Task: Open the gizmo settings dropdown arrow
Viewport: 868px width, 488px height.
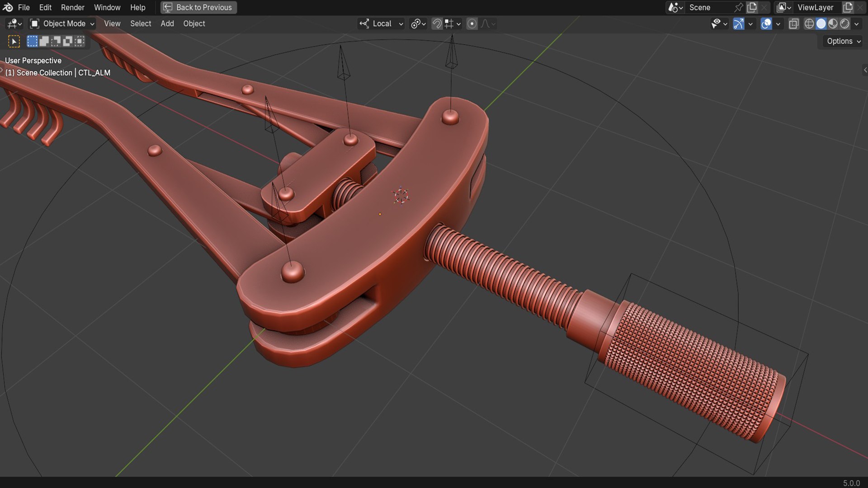Action: [750, 23]
